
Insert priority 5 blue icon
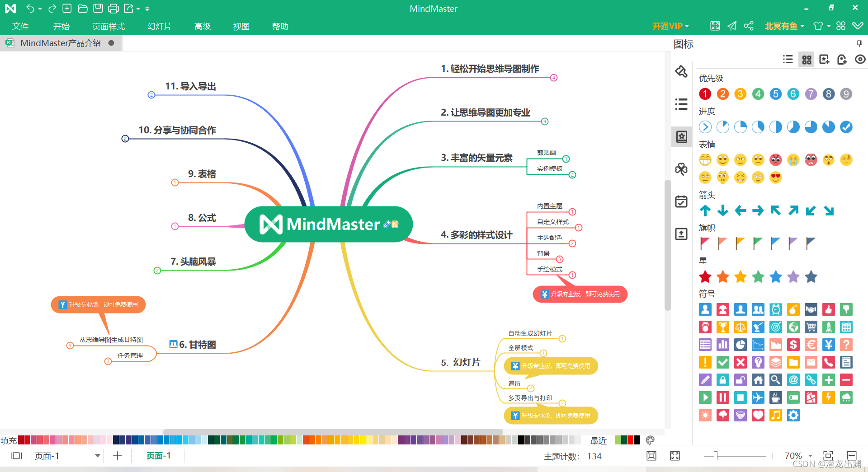[x=776, y=94]
